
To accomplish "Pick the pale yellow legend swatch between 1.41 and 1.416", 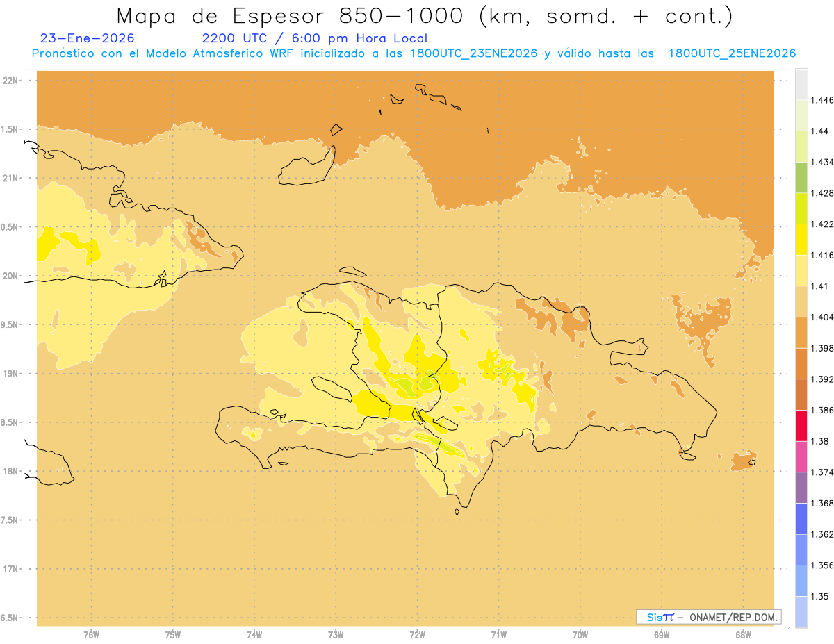I will click(x=801, y=270).
